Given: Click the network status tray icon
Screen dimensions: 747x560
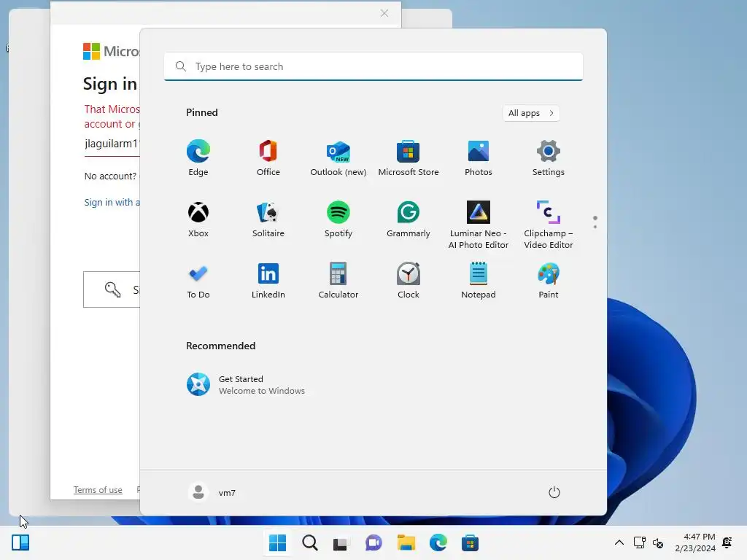Looking at the screenshot, I should pos(639,542).
